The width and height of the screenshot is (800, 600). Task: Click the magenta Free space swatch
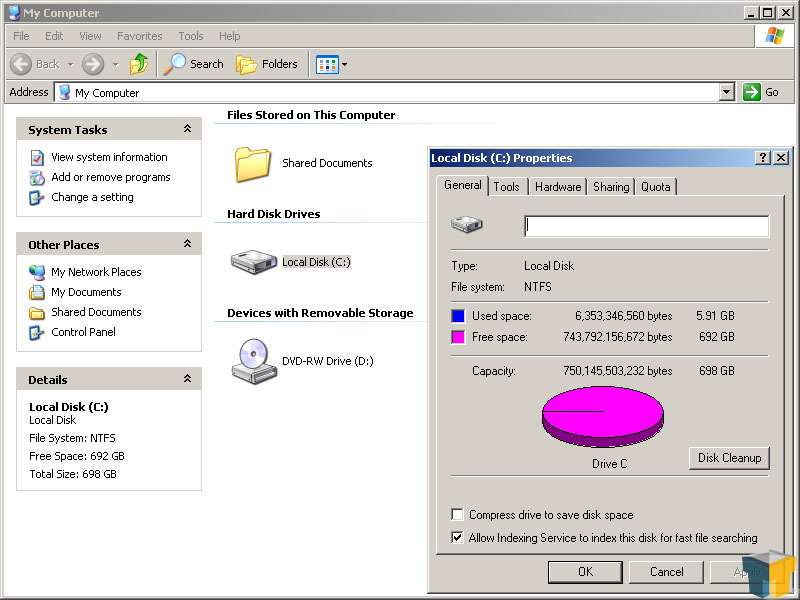tap(458, 337)
